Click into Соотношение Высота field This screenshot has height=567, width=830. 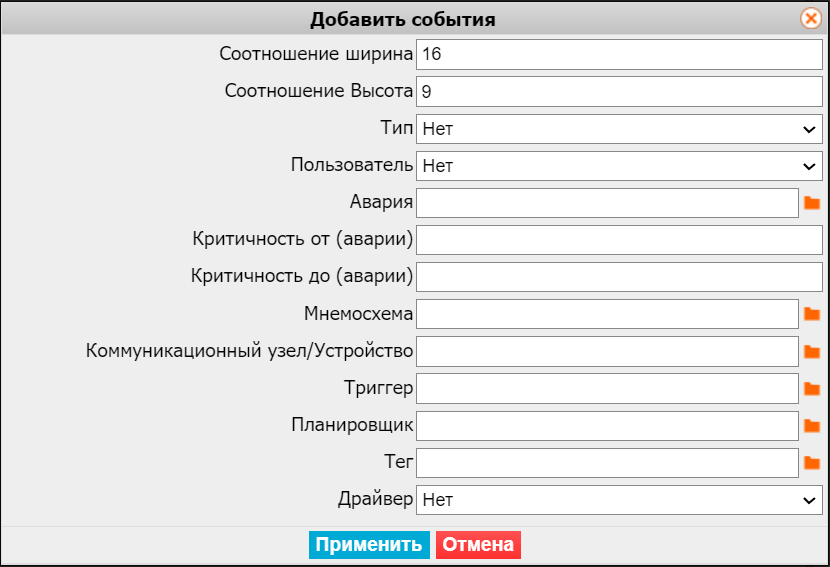619,92
